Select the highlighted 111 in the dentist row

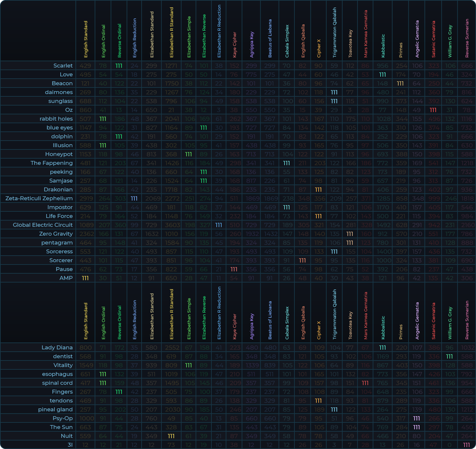(449, 356)
